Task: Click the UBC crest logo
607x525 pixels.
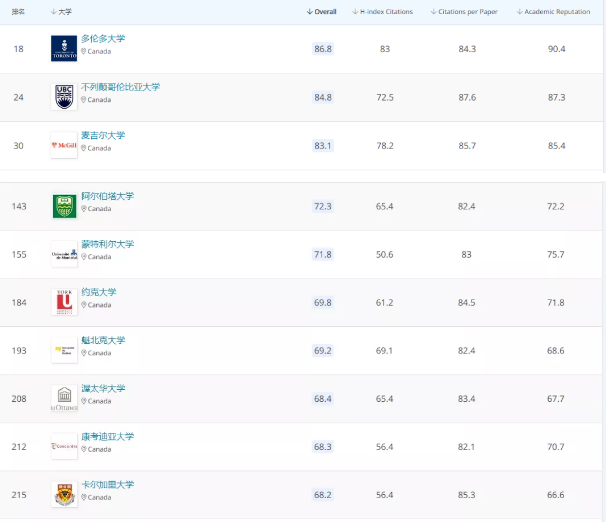Action: (64, 97)
